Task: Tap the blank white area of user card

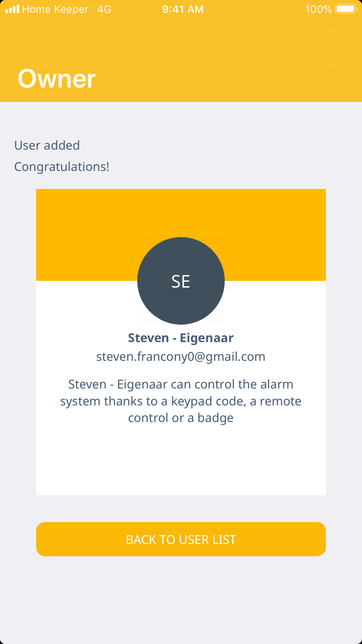Action: coord(181,461)
